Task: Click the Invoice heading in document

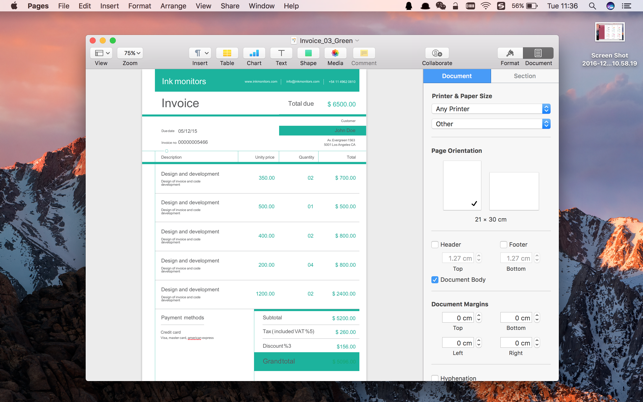Action: (180, 103)
